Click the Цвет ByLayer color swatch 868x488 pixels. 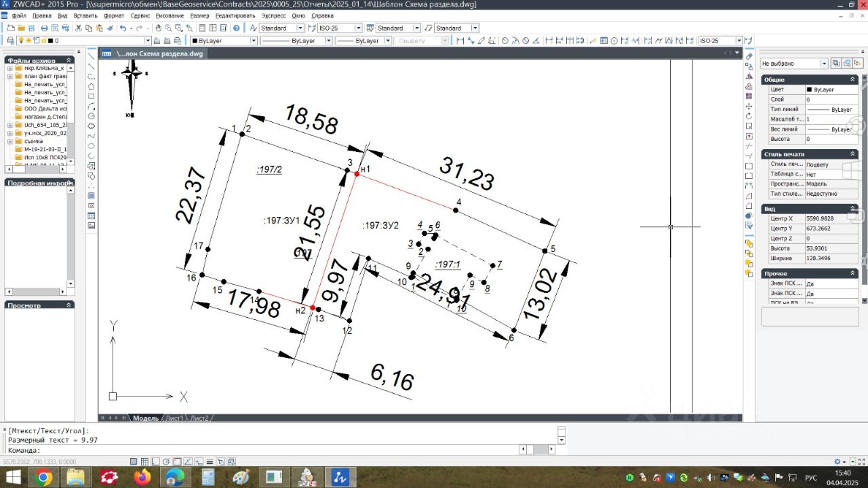[810, 89]
